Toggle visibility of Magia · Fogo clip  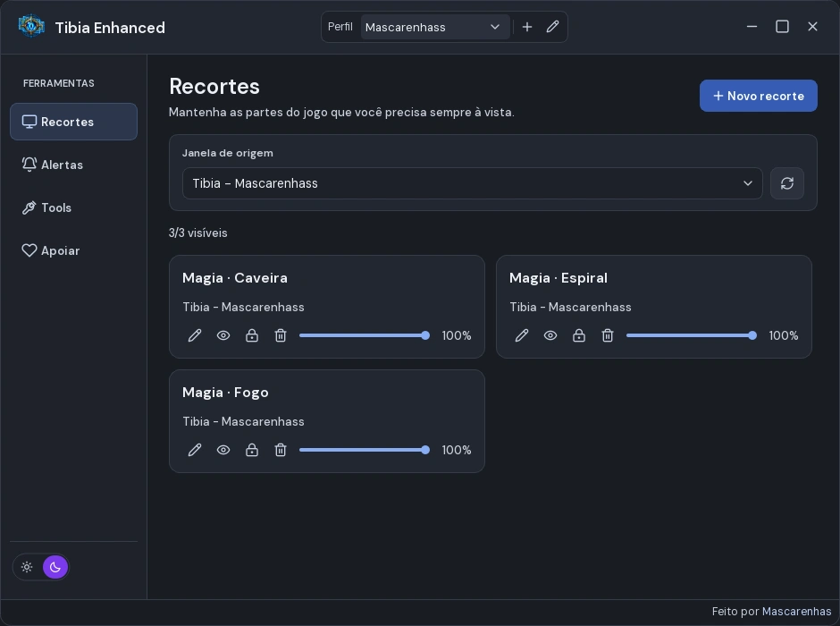(x=223, y=450)
